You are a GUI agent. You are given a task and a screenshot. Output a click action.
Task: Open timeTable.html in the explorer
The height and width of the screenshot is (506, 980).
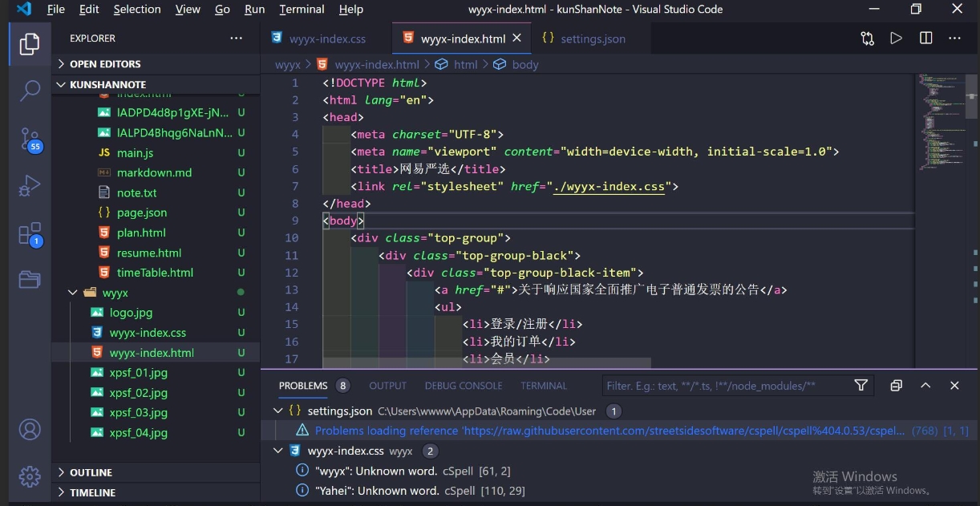pyautogui.click(x=155, y=273)
